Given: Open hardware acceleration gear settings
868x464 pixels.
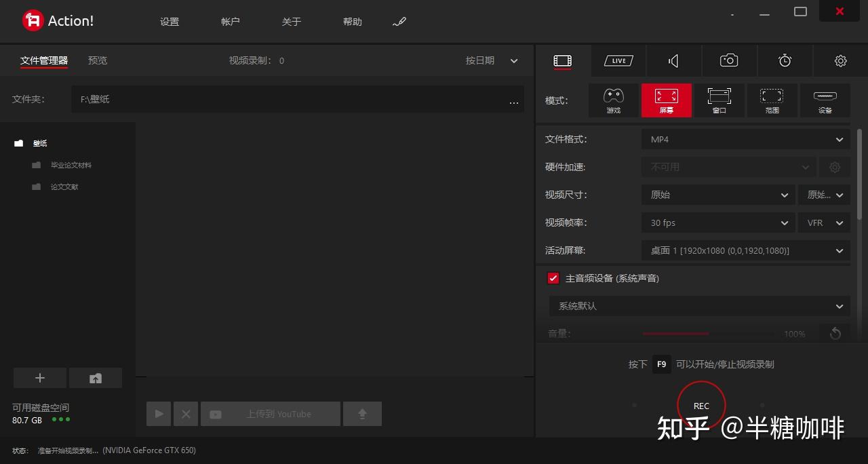Looking at the screenshot, I should [x=835, y=167].
